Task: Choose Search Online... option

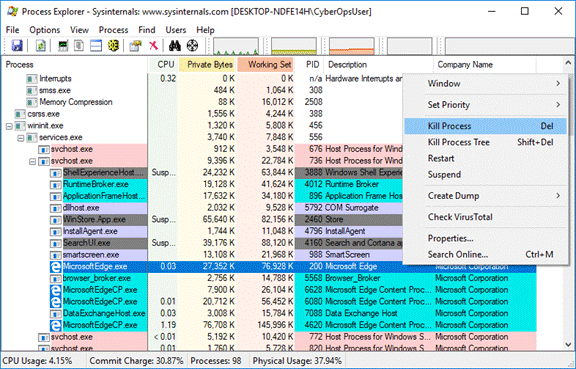Action: point(485,254)
